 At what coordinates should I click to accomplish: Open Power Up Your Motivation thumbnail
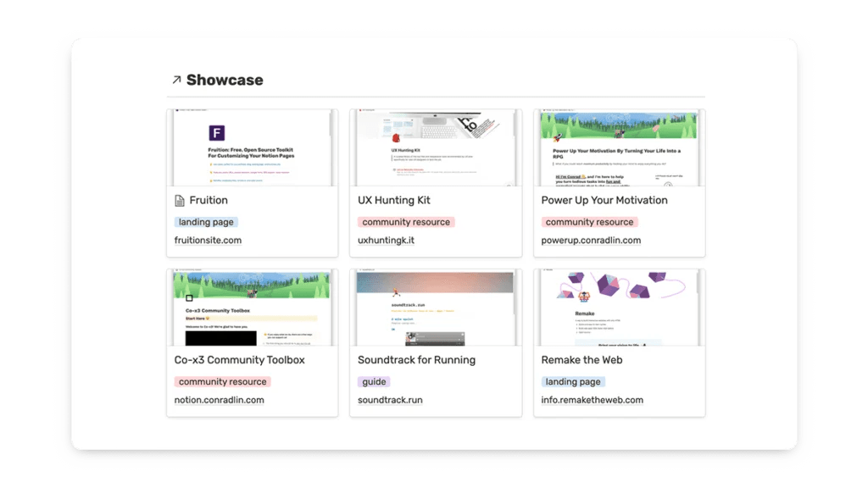coord(620,147)
